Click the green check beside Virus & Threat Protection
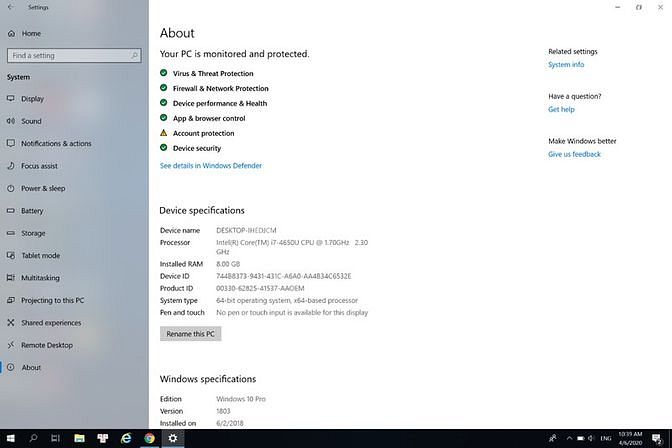The image size is (672, 448). tap(163, 73)
